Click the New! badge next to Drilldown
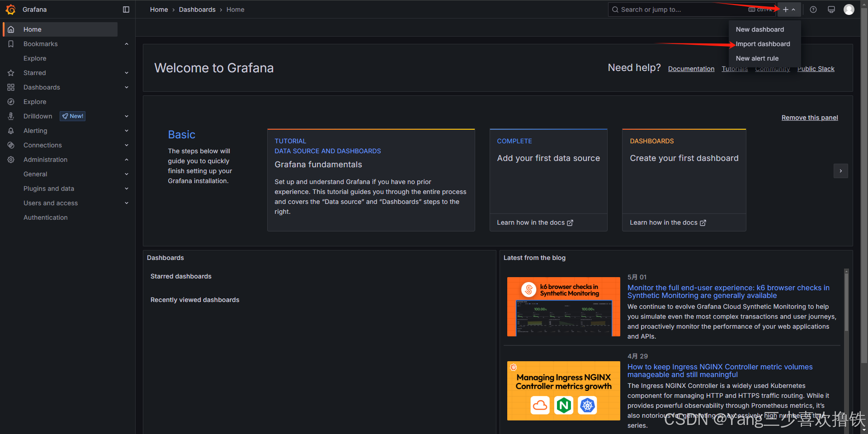The height and width of the screenshot is (434, 868). (x=73, y=116)
